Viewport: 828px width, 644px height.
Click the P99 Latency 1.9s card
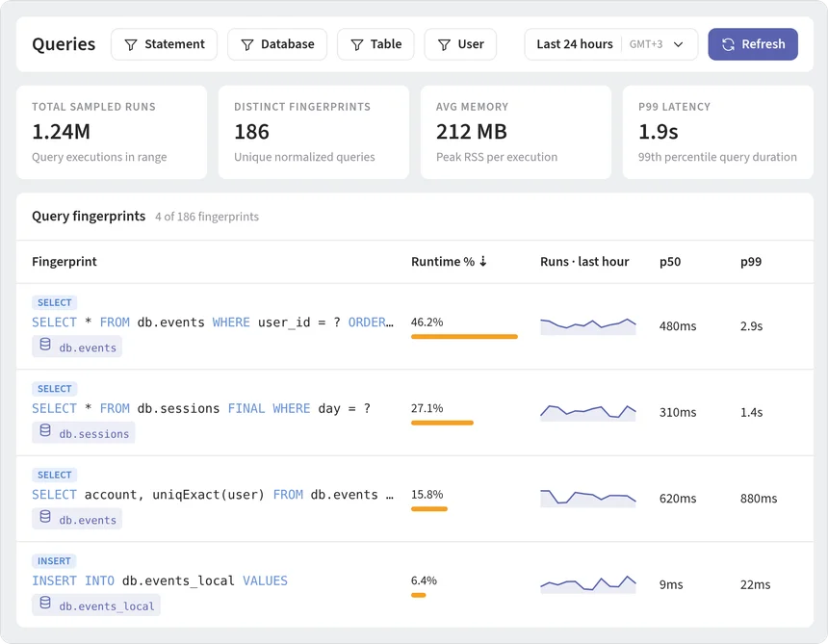(718, 132)
